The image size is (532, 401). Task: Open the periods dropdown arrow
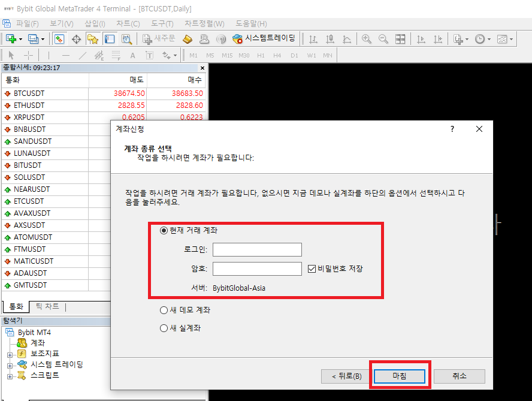[489, 40]
